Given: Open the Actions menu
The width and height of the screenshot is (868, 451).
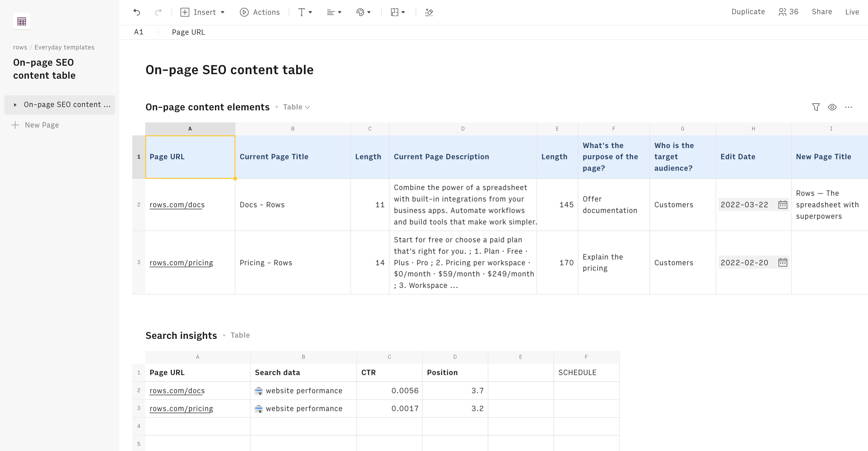Looking at the screenshot, I should tap(260, 12).
